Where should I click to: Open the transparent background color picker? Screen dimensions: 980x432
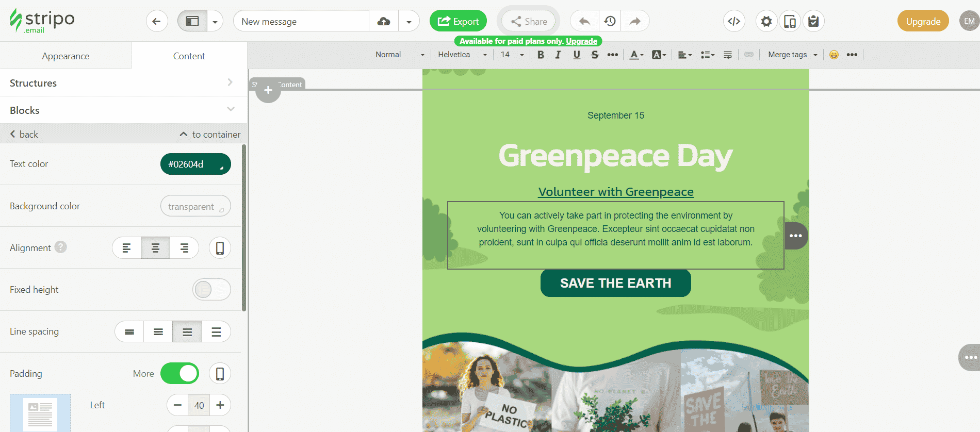(195, 206)
